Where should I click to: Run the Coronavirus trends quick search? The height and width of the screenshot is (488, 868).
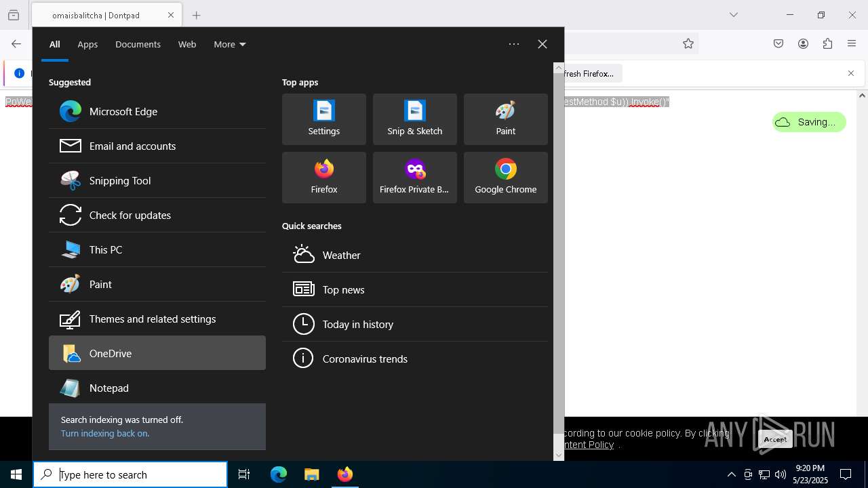pyautogui.click(x=415, y=359)
